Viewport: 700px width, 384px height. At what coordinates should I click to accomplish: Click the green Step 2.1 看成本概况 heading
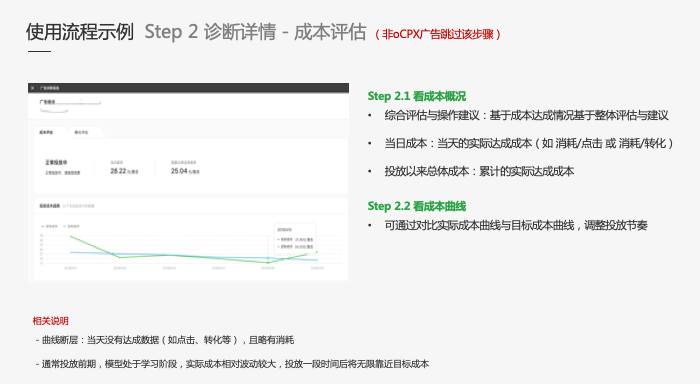click(x=417, y=96)
